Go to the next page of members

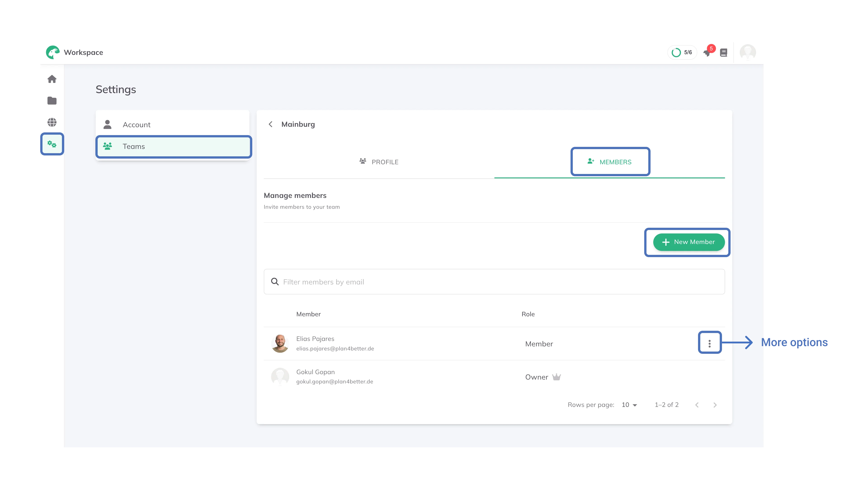715,405
